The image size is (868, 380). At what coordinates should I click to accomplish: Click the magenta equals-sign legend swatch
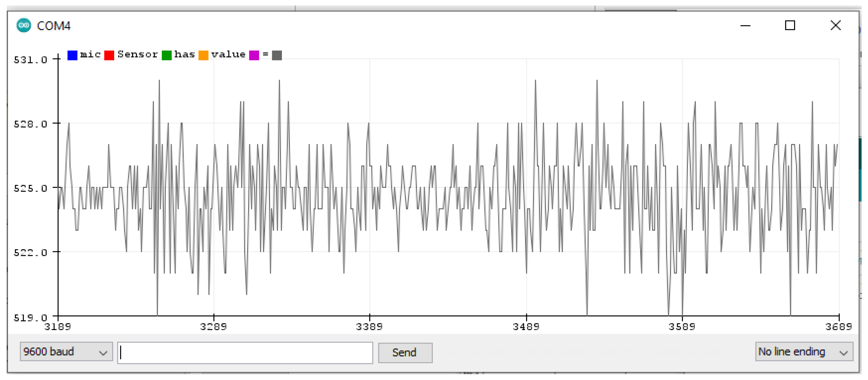coord(254,55)
